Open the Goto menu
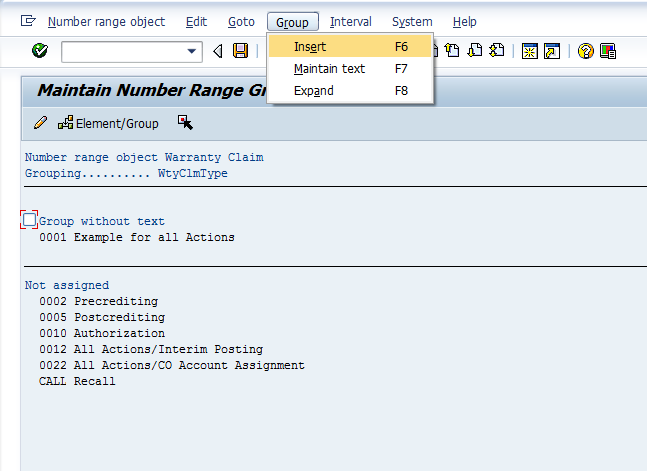 click(x=241, y=21)
